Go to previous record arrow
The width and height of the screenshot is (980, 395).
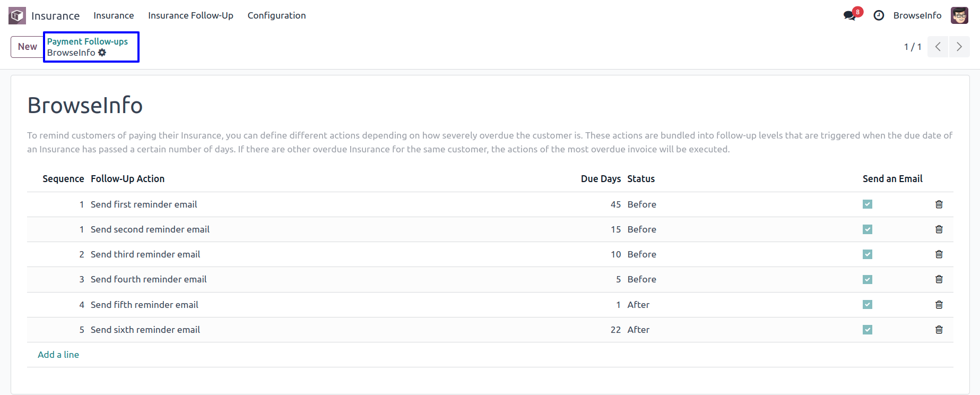tap(938, 47)
